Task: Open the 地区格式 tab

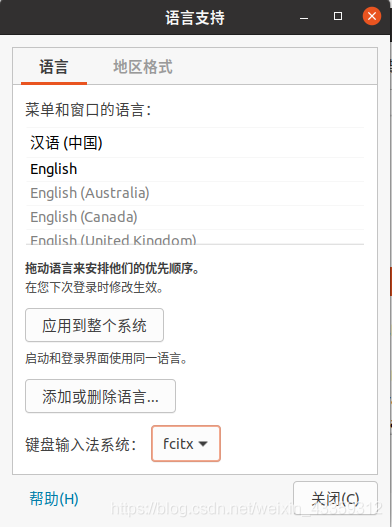Action: point(143,67)
